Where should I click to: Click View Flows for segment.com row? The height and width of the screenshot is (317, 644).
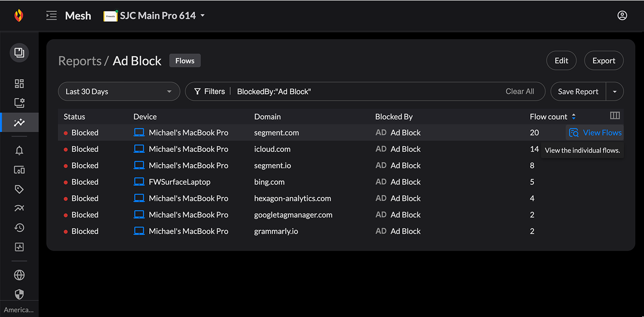[595, 133]
